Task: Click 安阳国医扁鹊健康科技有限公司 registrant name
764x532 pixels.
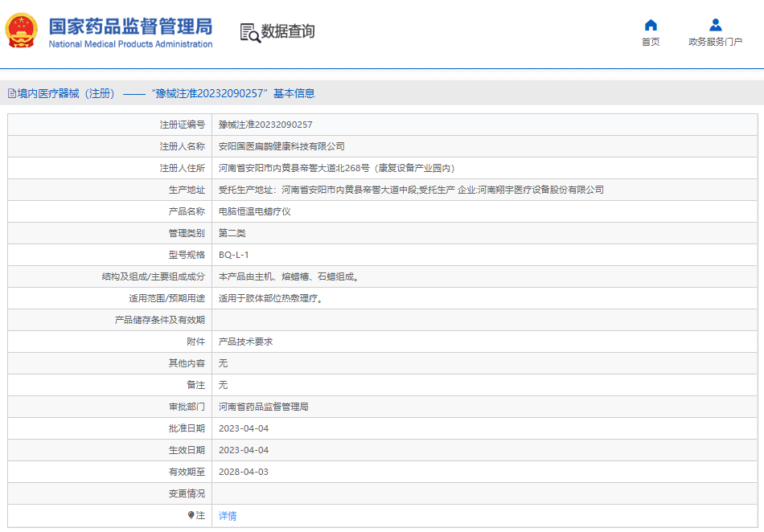Action: tap(281, 146)
